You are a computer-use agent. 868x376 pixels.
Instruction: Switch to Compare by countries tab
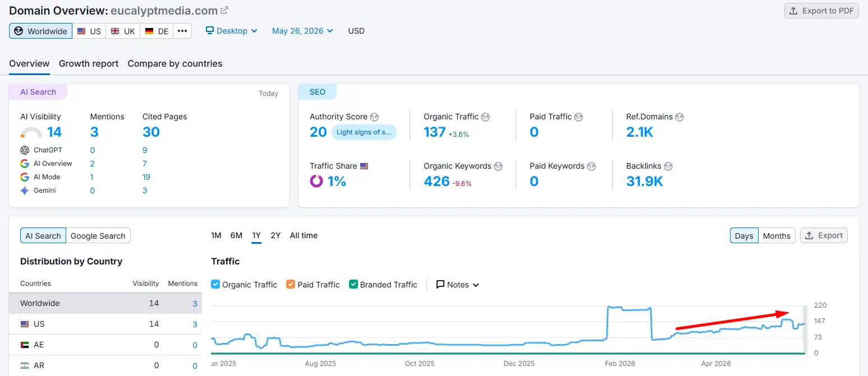coord(175,64)
